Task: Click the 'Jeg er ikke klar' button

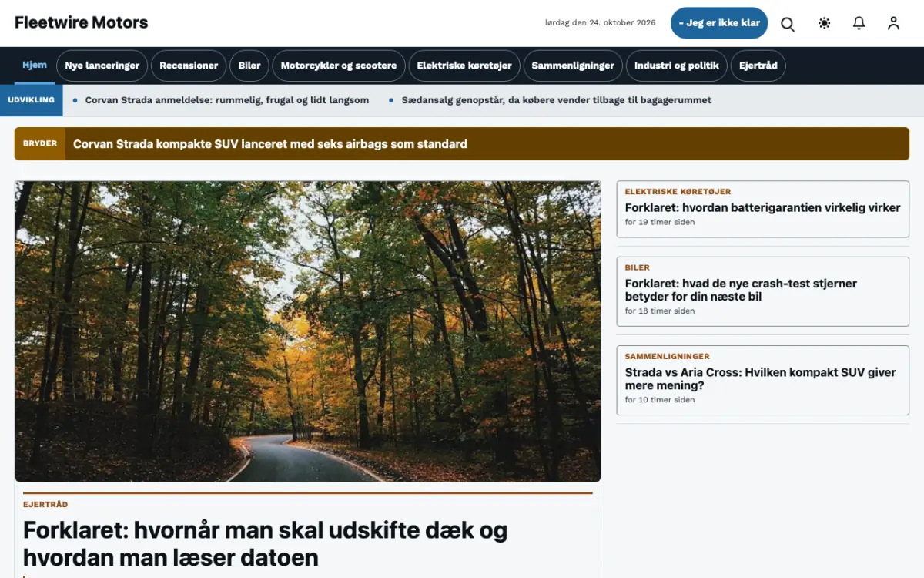Action: coord(719,23)
